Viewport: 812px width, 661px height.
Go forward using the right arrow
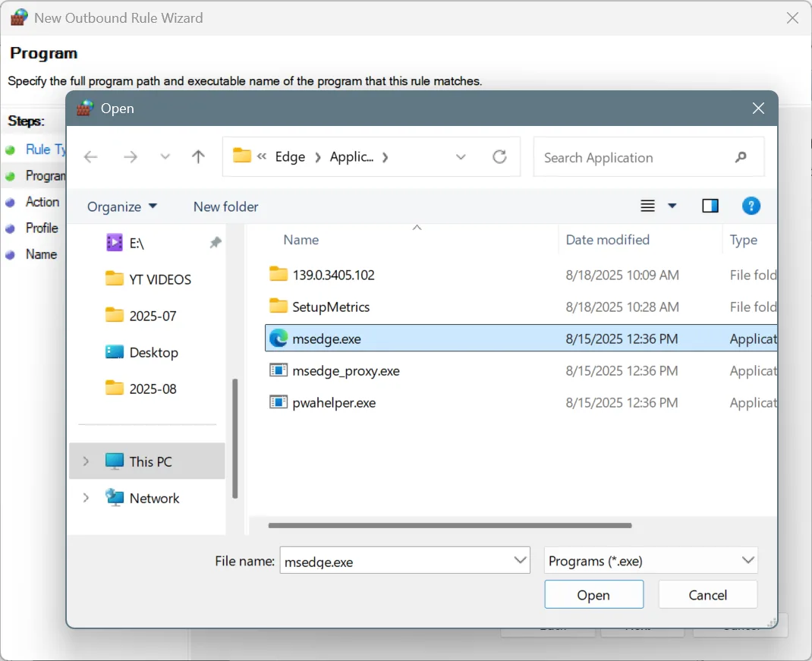131,156
